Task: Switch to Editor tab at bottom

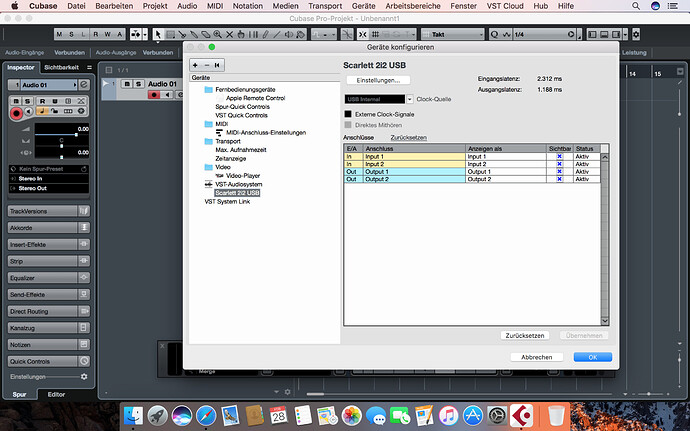Action: coord(56,394)
